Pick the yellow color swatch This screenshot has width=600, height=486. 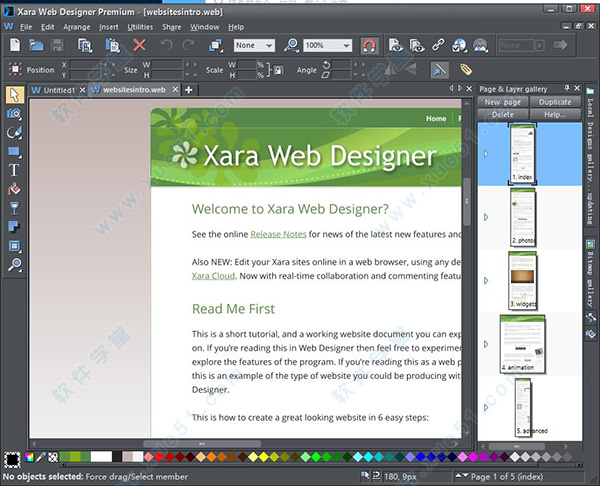(x=264, y=457)
